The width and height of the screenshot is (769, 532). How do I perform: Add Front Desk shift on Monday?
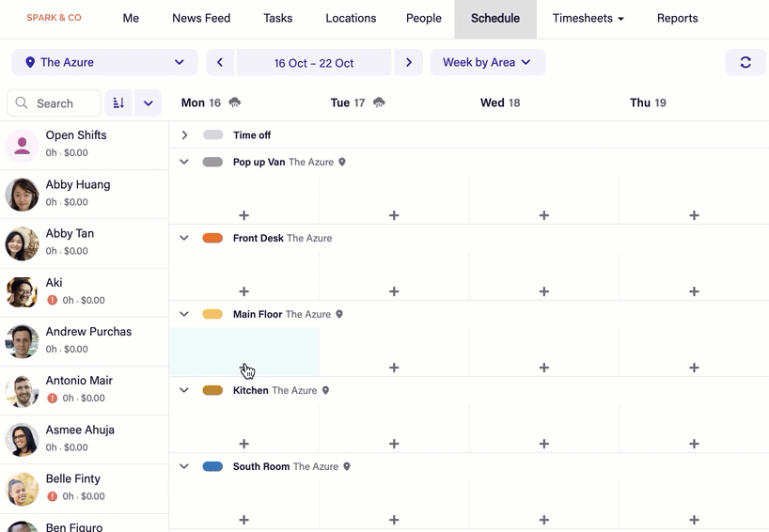pyautogui.click(x=243, y=291)
